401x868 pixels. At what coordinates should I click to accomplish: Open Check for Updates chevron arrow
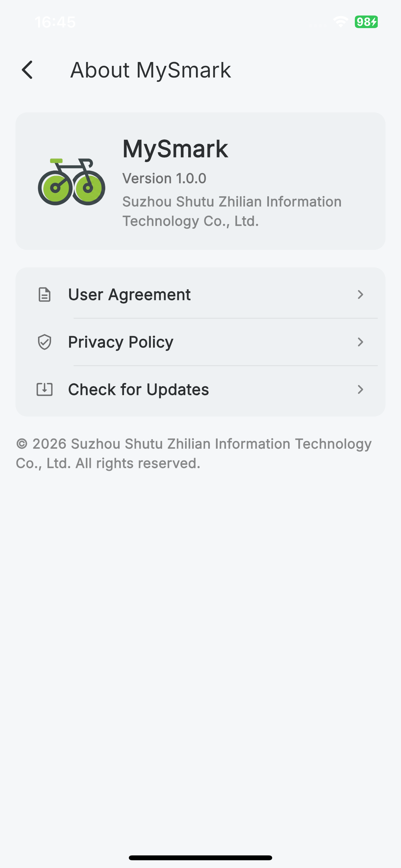tap(360, 389)
